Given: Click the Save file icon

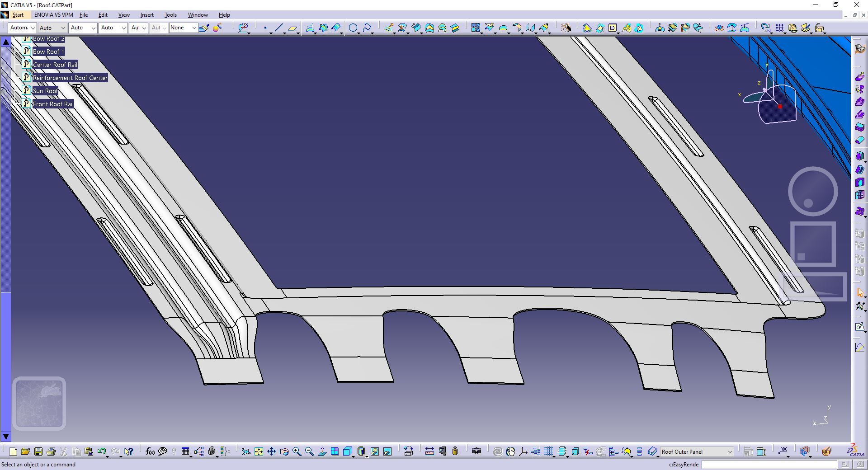Looking at the screenshot, I should click(38, 451).
